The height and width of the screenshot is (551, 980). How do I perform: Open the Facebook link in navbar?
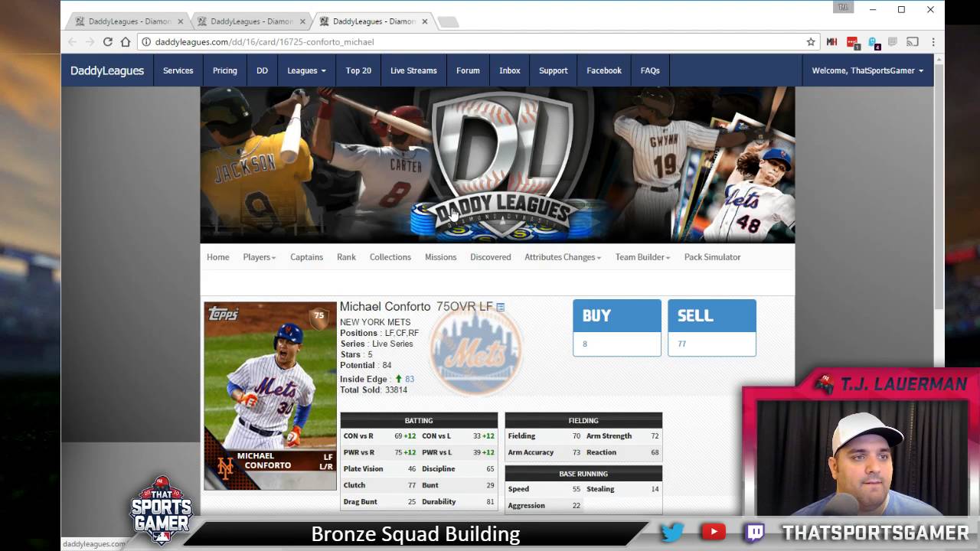(604, 70)
